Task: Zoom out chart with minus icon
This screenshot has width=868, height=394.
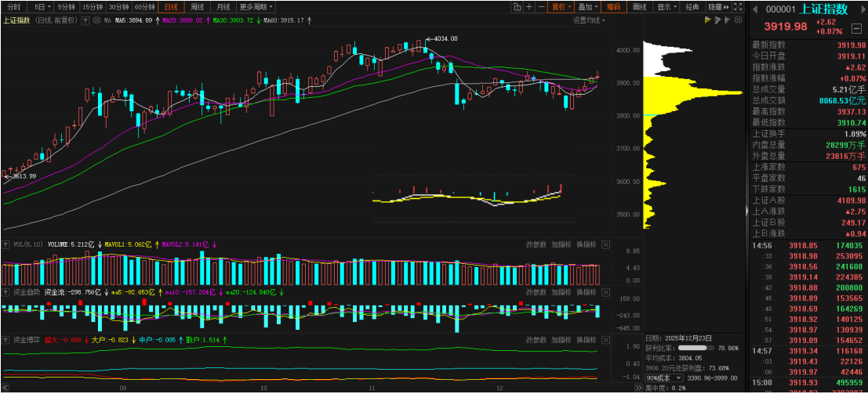Action: pos(541,7)
